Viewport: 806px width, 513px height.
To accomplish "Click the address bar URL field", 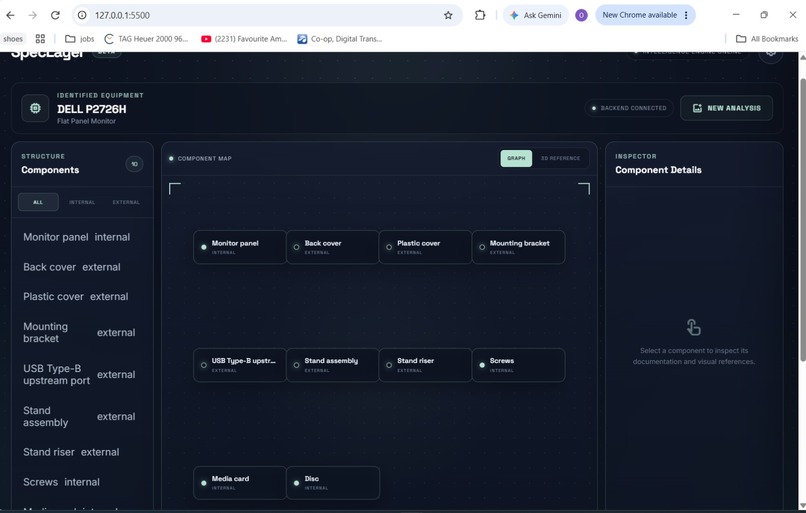I will click(265, 15).
